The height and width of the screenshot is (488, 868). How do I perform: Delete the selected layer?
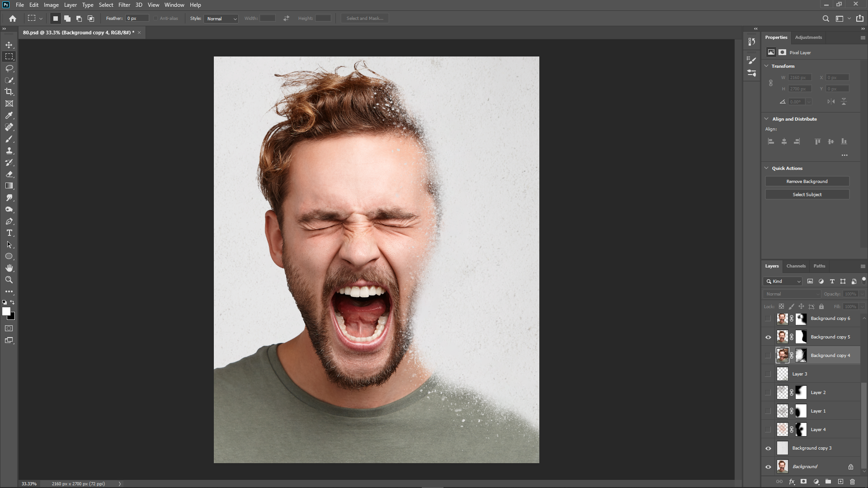(852, 482)
